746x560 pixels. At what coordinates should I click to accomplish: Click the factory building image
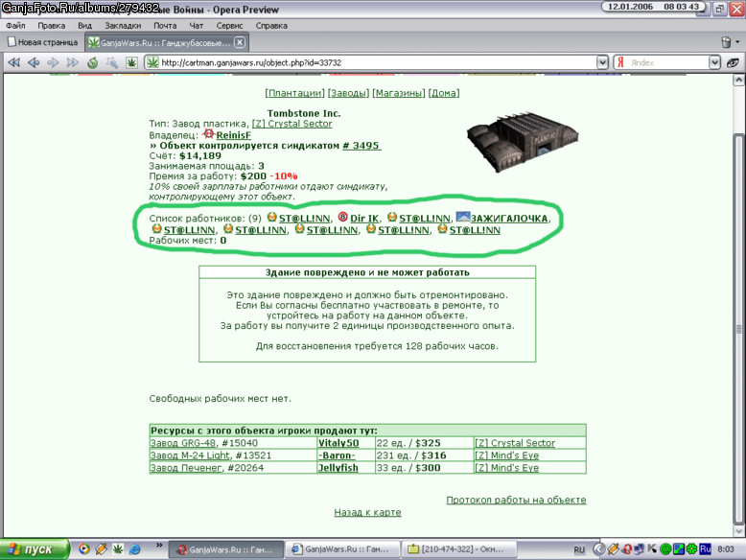(523, 141)
